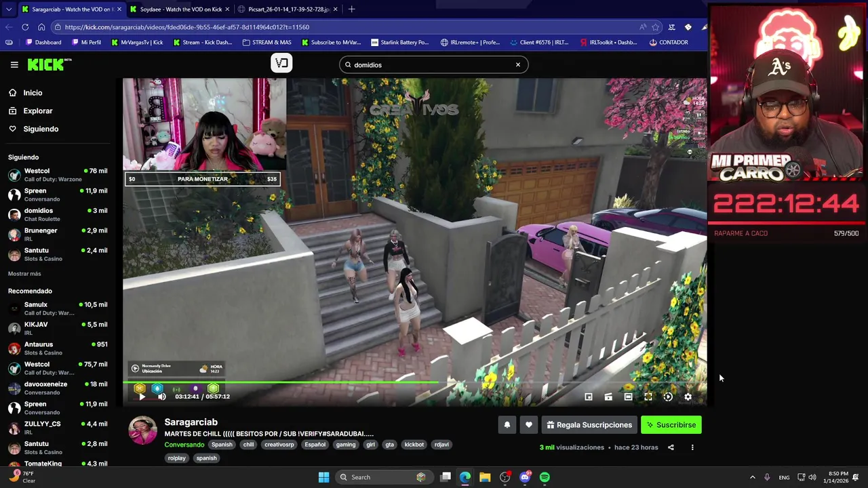Open davooxeneize recommended channel

click(57, 388)
